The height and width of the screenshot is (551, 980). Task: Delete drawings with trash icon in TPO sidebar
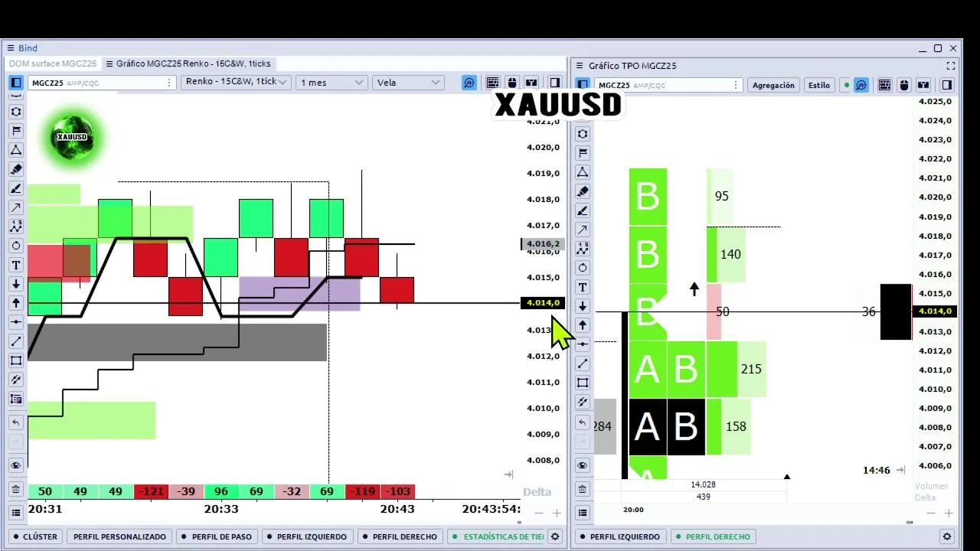click(x=583, y=489)
